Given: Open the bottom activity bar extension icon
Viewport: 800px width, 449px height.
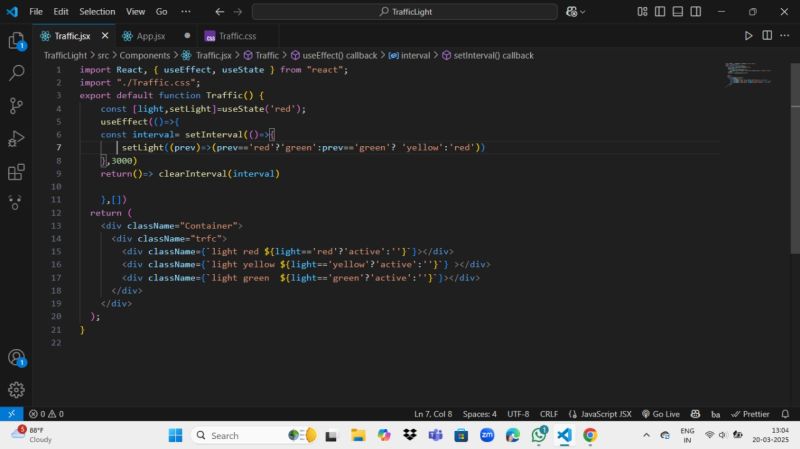Looking at the screenshot, I should [x=16, y=203].
